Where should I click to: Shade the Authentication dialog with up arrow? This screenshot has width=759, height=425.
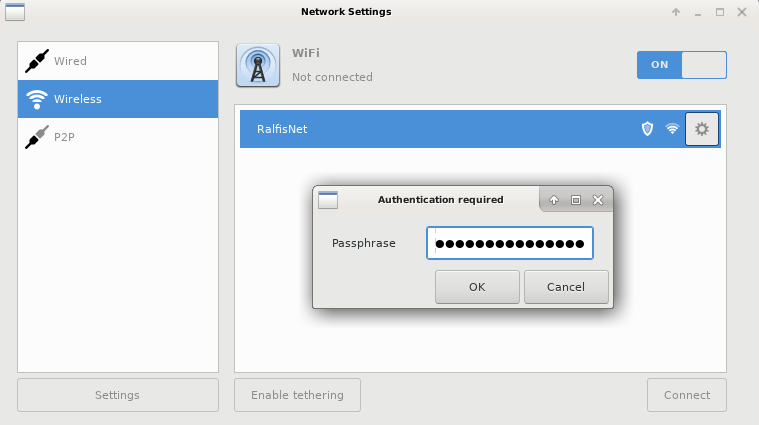pyautogui.click(x=554, y=200)
